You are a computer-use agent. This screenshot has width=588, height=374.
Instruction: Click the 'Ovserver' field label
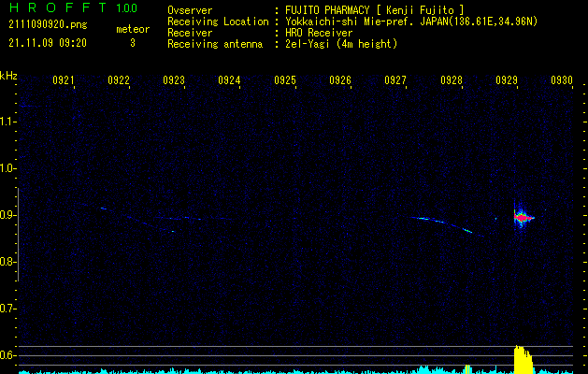tap(190, 10)
